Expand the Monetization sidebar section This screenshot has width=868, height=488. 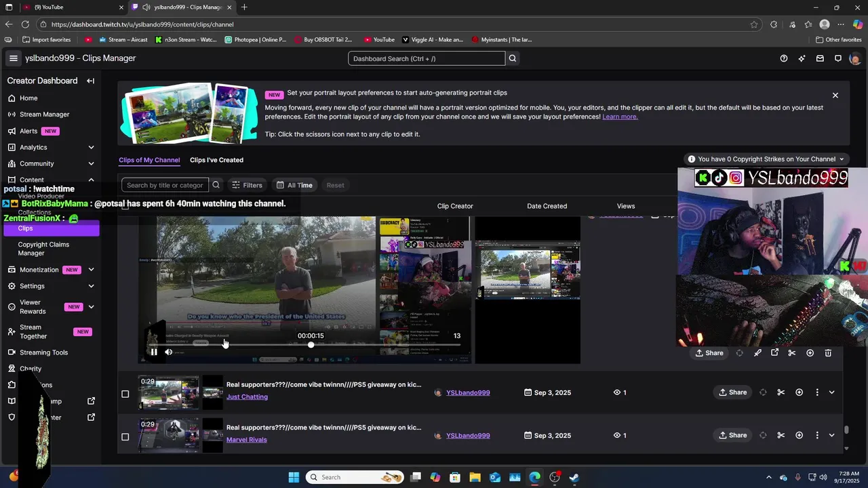click(x=91, y=270)
